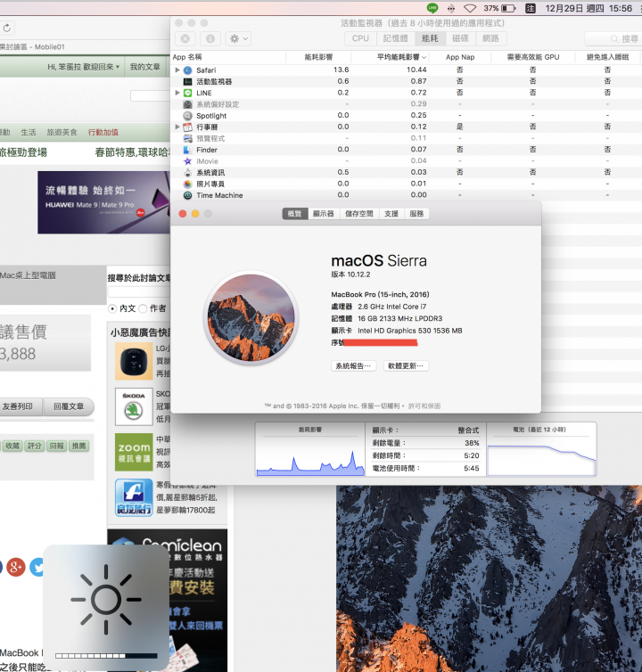
Task: Switch to the CPU tab
Action: (x=360, y=38)
